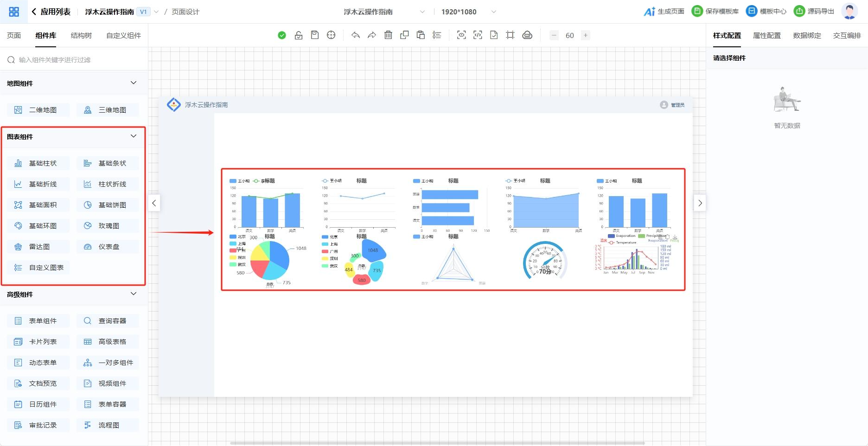Collapse the right panel with arrow handle
This screenshot has width=868, height=446.
point(700,203)
